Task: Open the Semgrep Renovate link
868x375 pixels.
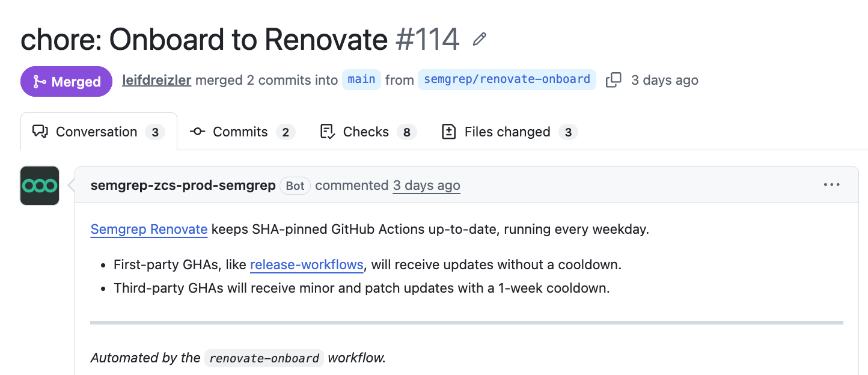Action: (149, 229)
